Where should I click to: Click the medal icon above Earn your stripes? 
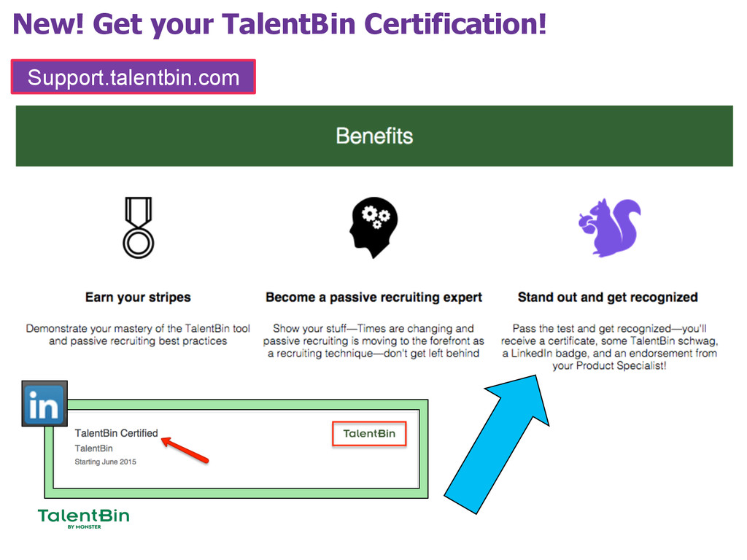[x=137, y=227]
